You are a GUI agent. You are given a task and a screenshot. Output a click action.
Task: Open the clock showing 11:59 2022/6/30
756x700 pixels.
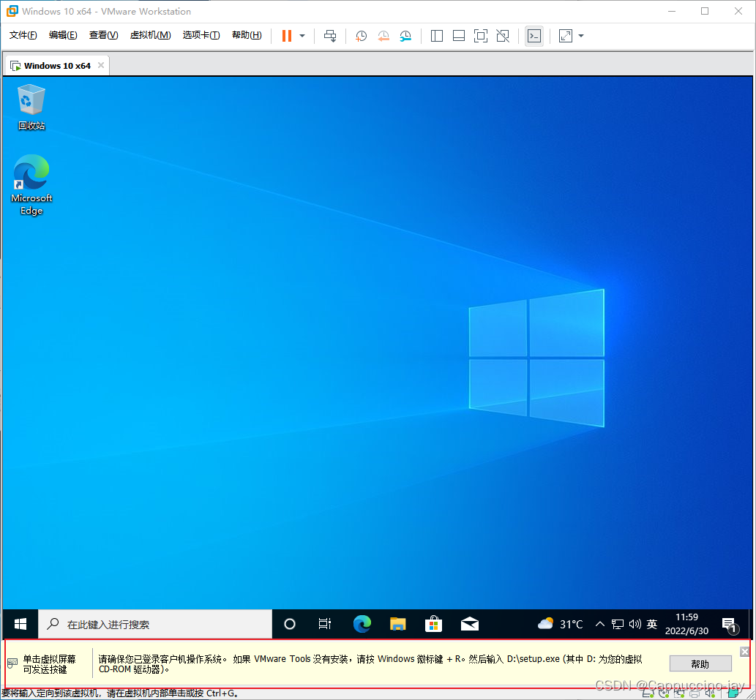pos(686,625)
